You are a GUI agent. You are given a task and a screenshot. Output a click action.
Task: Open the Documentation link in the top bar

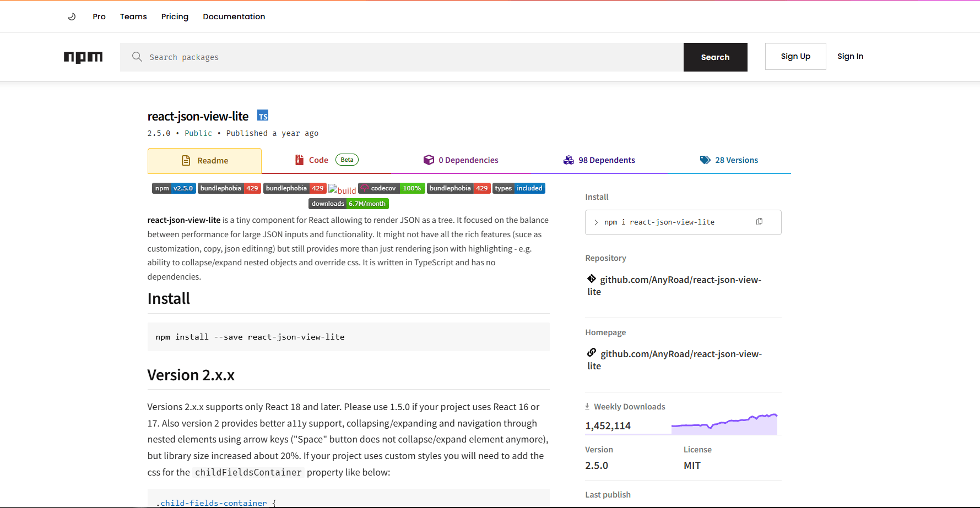[x=234, y=17]
